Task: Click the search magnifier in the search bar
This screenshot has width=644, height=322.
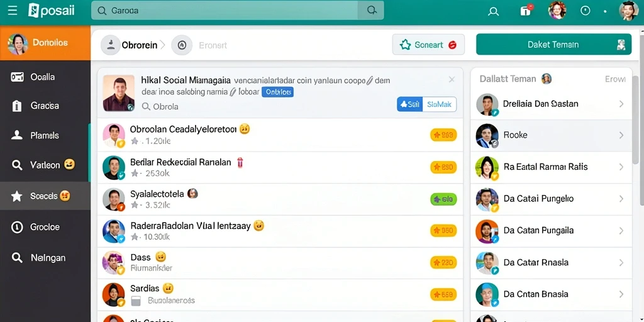Action: [x=371, y=11]
